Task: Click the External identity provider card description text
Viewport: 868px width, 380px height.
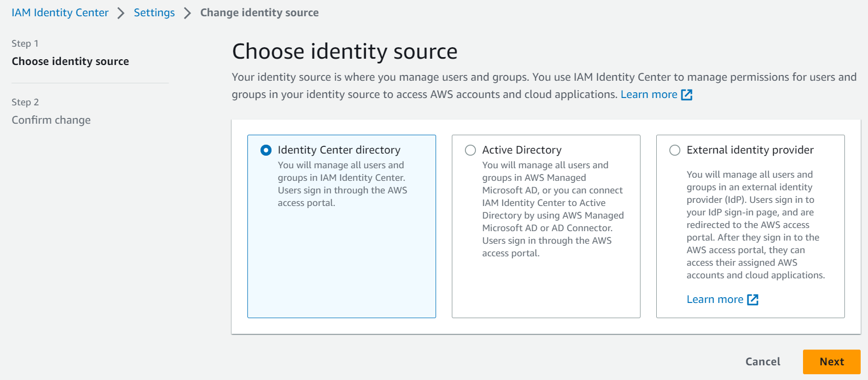Action: (x=756, y=225)
